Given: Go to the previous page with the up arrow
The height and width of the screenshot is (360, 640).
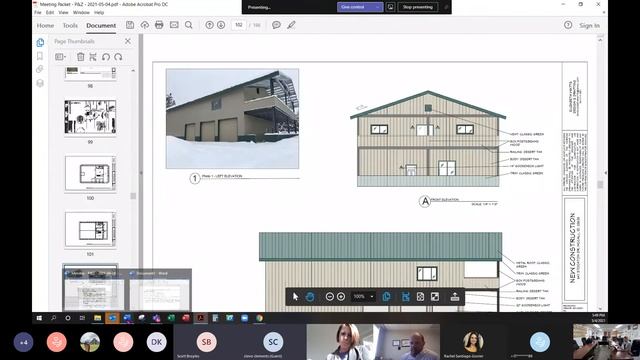Looking at the screenshot, I should (209, 25).
